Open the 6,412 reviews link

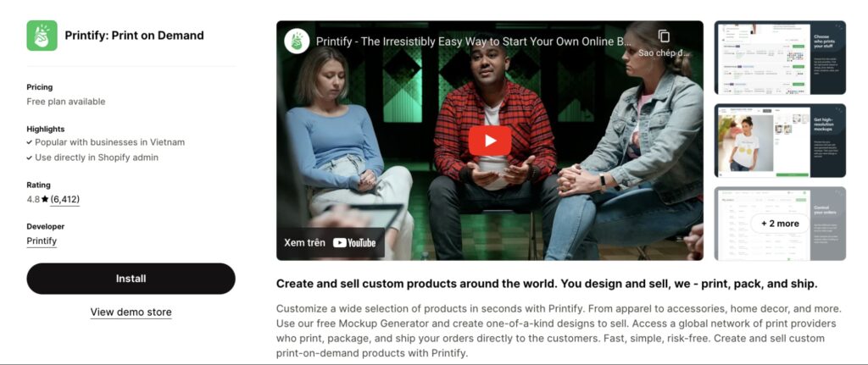[64, 199]
